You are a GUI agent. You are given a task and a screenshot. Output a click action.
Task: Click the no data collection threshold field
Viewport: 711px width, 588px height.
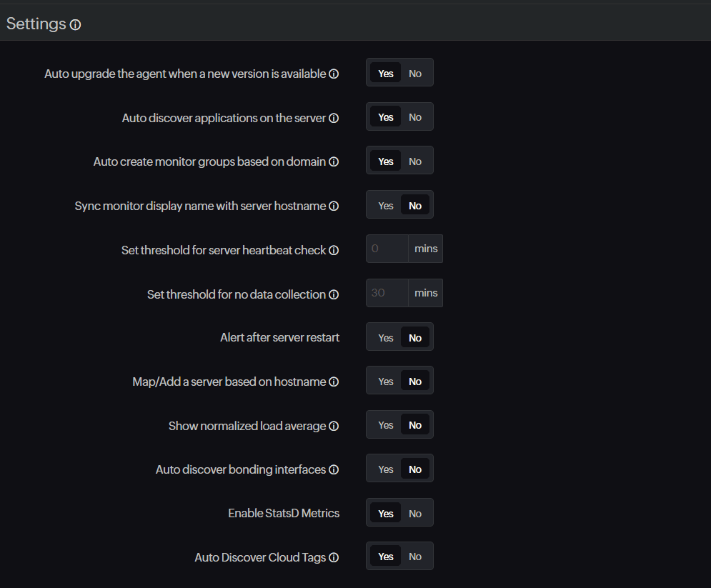point(387,292)
